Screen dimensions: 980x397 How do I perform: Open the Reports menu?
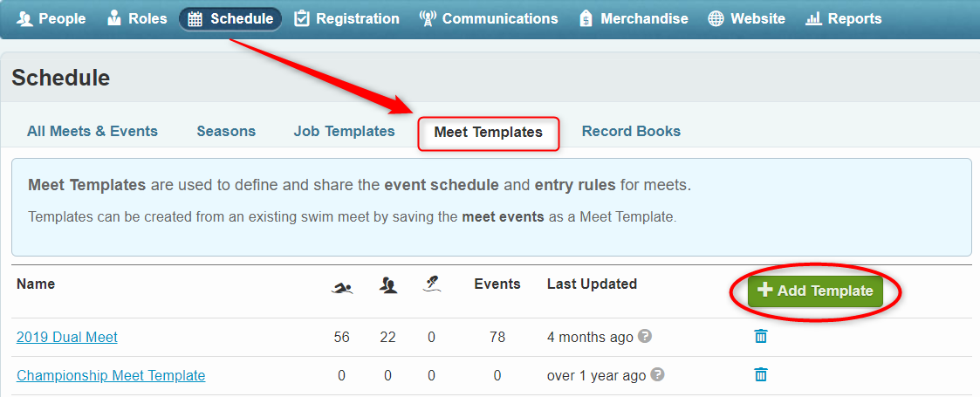(x=843, y=18)
